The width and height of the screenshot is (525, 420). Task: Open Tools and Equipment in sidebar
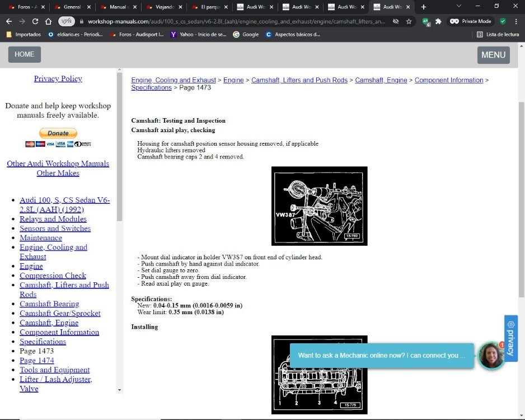point(55,370)
